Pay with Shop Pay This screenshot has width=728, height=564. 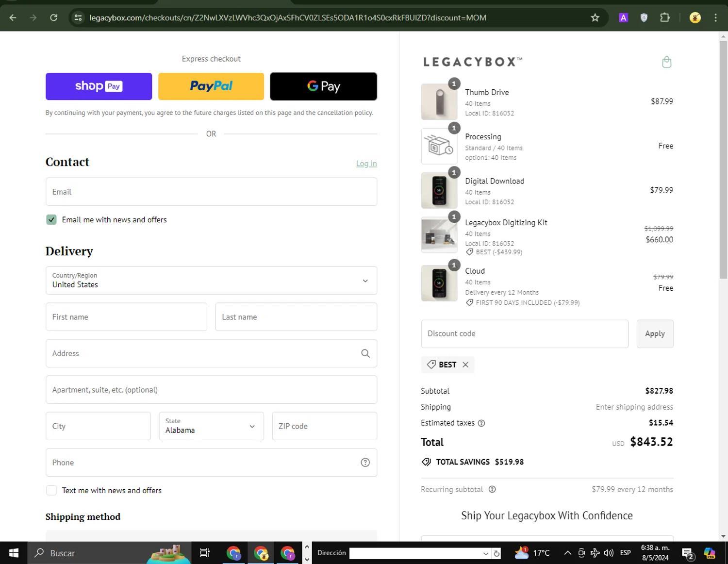(99, 86)
